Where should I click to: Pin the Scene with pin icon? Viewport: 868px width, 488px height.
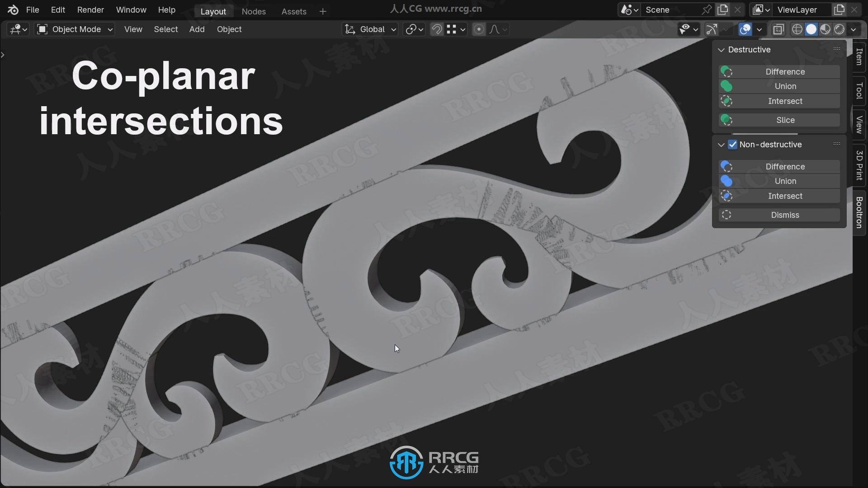[x=707, y=9]
